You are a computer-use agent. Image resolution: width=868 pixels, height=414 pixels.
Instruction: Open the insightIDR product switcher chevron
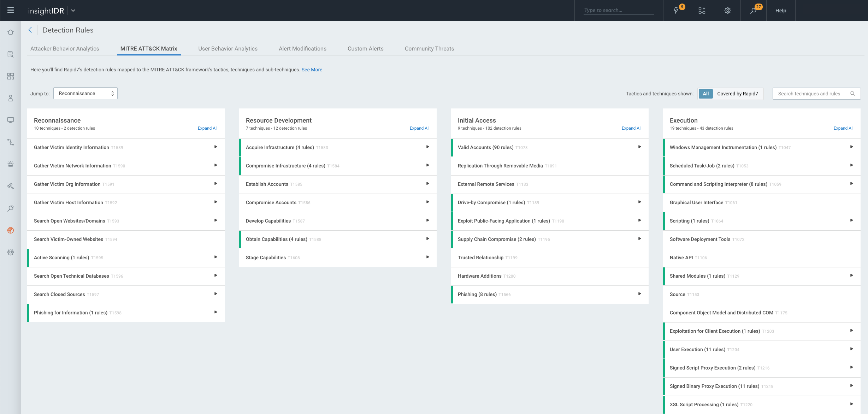(x=73, y=11)
